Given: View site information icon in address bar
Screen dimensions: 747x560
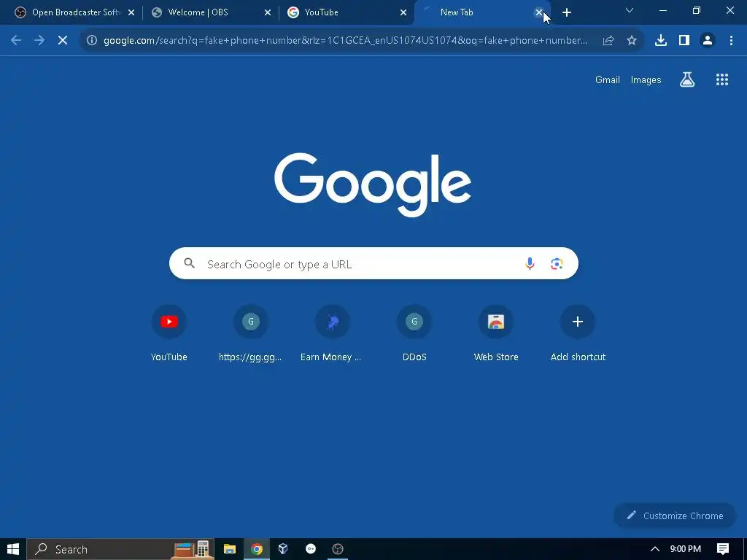Looking at the screenshot, I should tap(92, 41).
